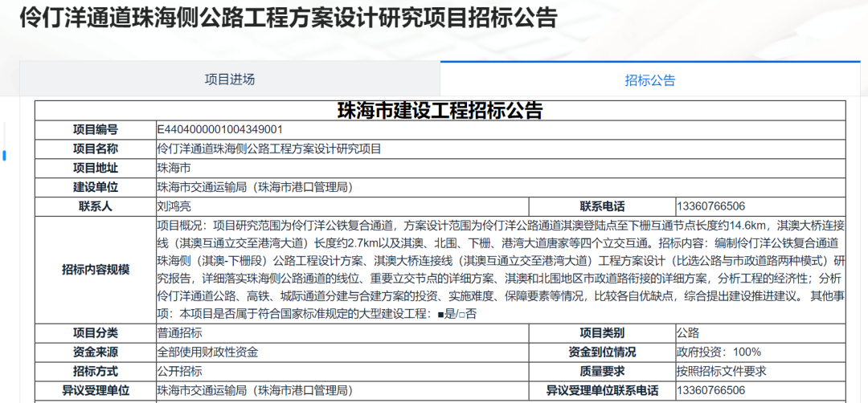Click the 异议受理单位 label cell
The width and height of the screenshot is (868, 403).
[95, 391]
